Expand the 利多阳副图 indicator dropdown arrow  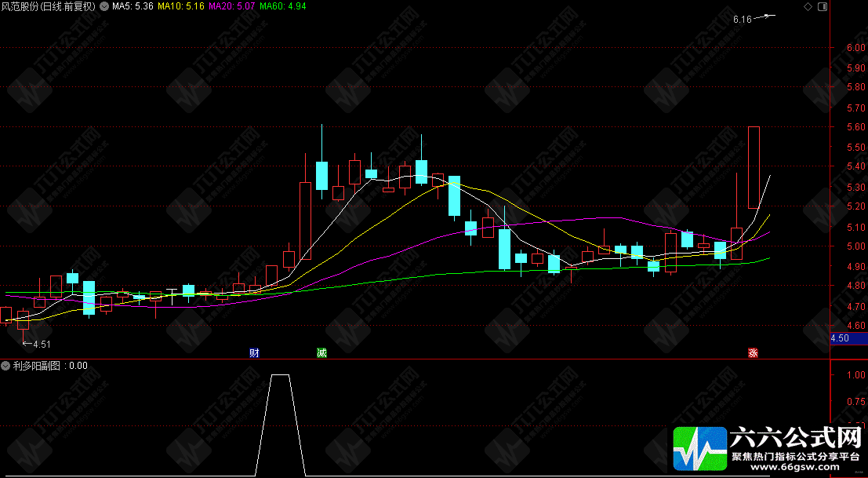(x=5, y=366)
